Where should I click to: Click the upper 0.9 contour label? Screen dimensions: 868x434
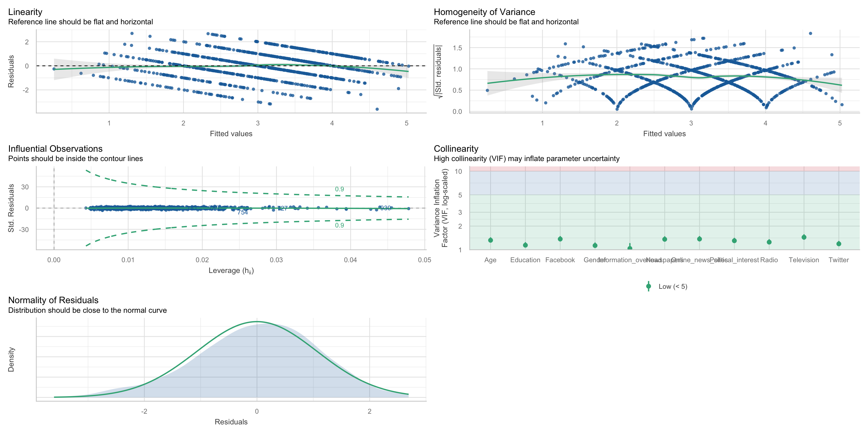(x=339, y=189)
